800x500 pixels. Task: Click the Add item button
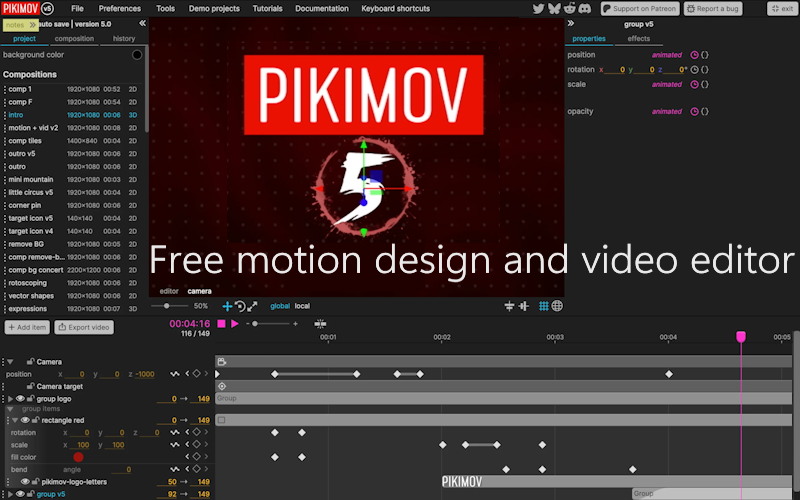[27, 327]
